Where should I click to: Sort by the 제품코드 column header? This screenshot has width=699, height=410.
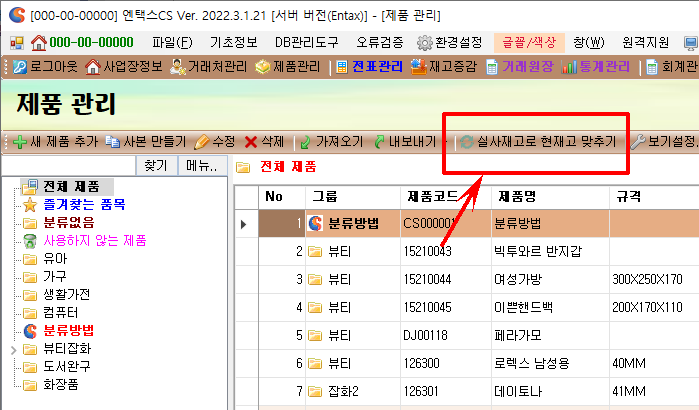coord(445,197)
